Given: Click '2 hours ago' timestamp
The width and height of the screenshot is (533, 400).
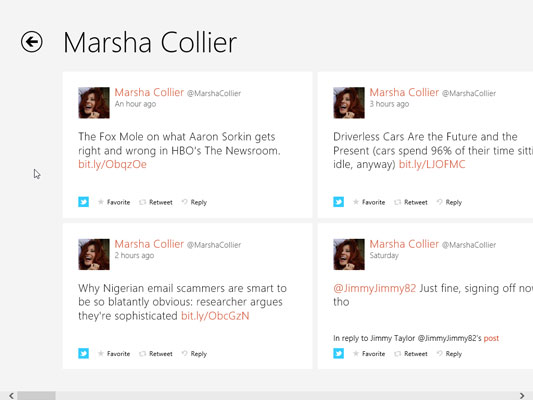Looking at the screenshot, I should (134, 256).
